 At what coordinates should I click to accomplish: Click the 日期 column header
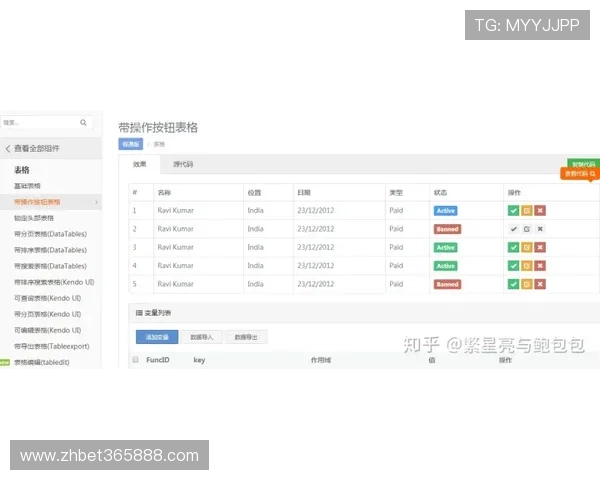[304, 193]
